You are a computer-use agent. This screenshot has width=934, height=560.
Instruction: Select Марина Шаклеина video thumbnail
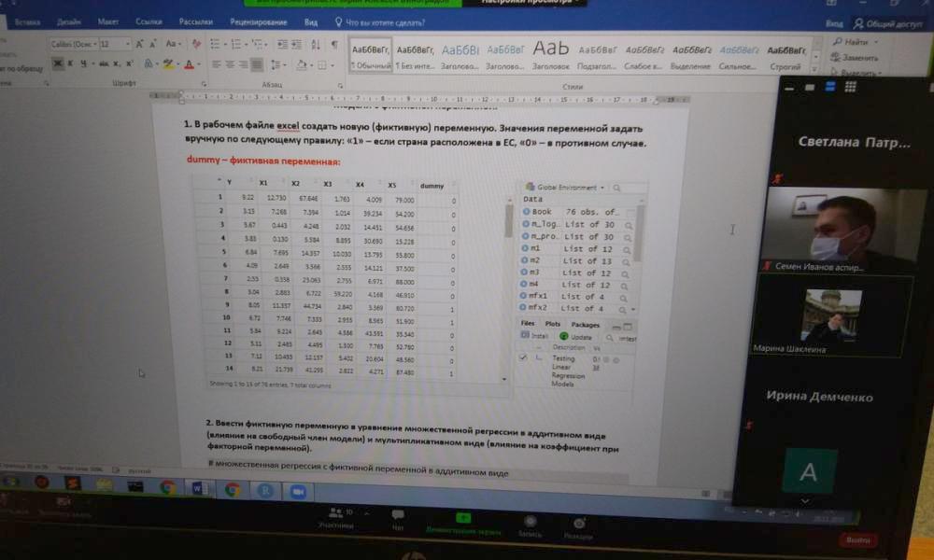coord(831,316)
